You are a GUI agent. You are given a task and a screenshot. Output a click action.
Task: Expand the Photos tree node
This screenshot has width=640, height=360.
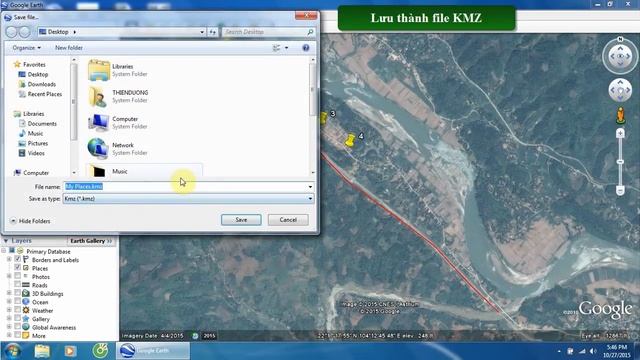point(9,276)
